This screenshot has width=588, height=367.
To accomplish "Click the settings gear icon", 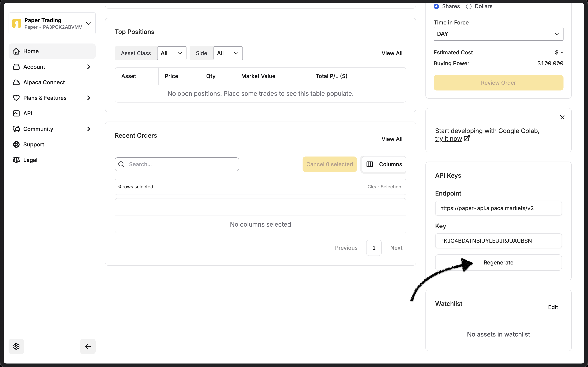I will (x=16, y=346).
